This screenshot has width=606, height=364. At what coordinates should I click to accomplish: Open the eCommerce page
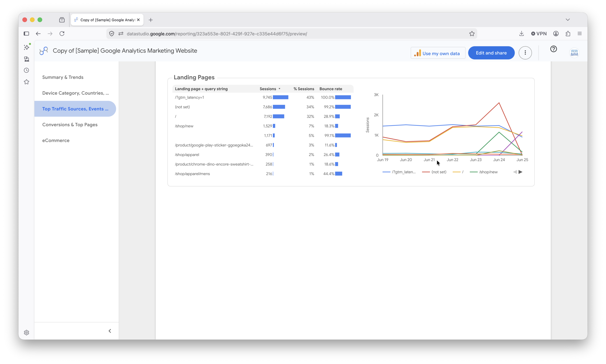tap(56, 140)
